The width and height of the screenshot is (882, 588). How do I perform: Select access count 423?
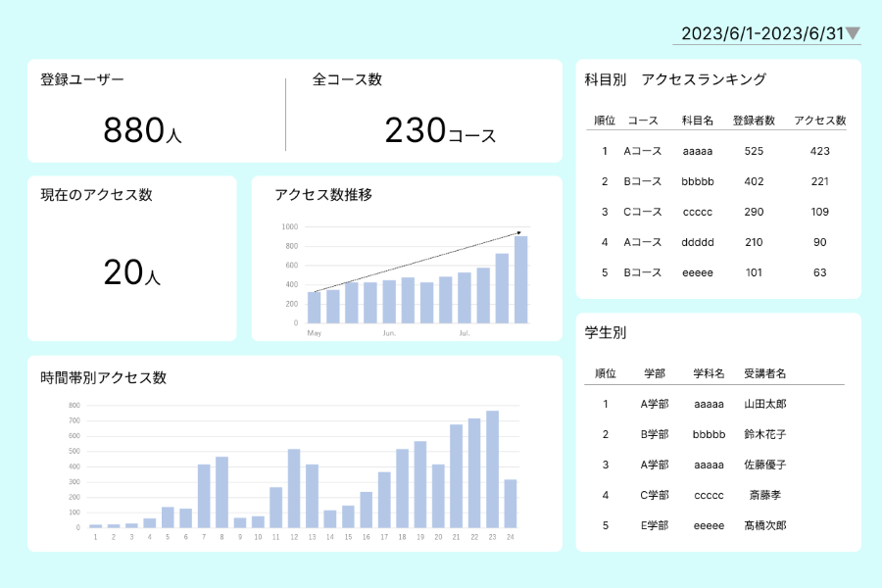[819, 151]
